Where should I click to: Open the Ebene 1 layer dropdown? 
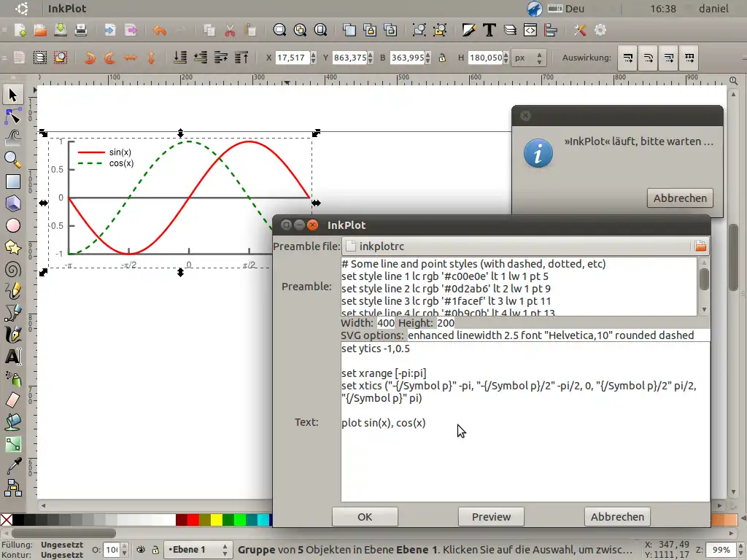[x=198, y=550]
